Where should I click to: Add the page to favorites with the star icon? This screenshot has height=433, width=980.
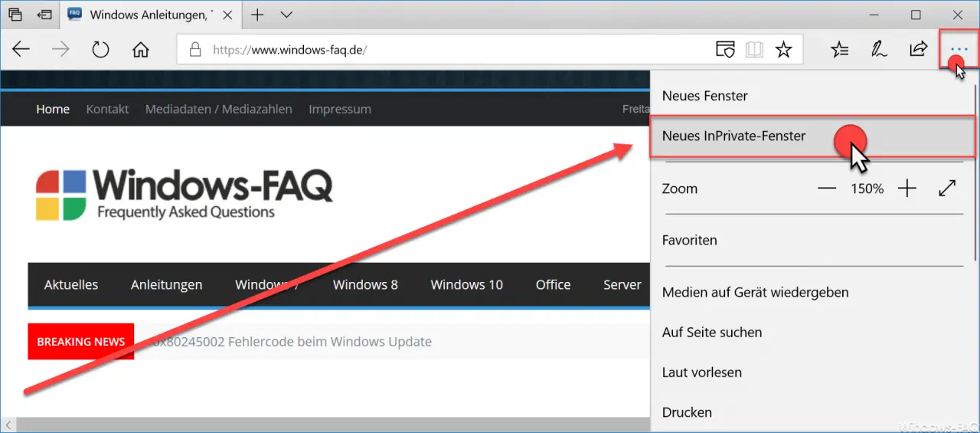click(783, 50)
